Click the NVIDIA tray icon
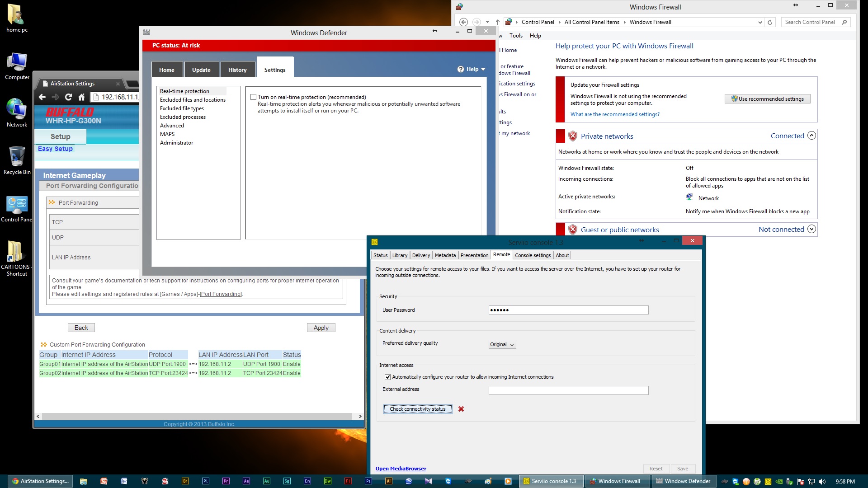Screen dimensions: 868x488 (779, 482)
